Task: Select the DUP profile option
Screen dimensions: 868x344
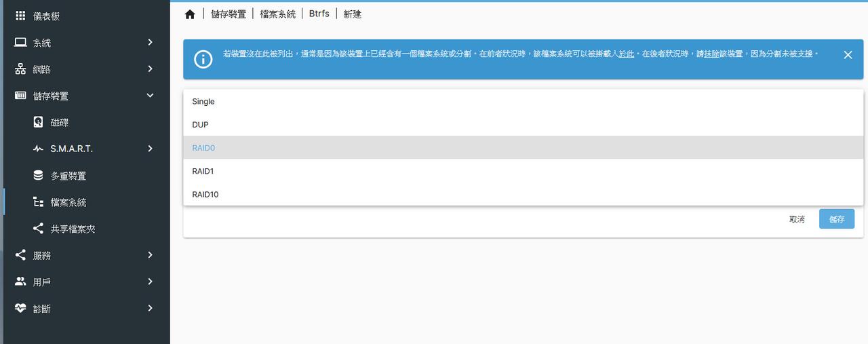Action: (523, 124)
